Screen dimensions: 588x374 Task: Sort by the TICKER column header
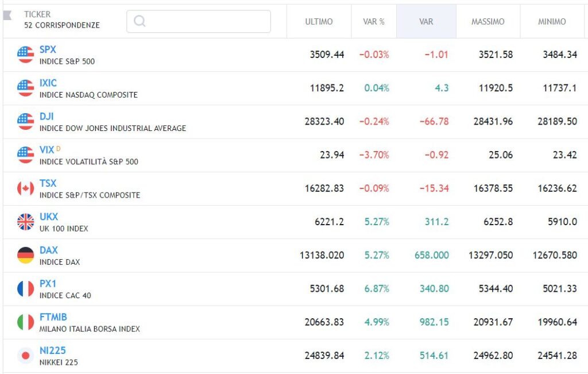[37, 14]
